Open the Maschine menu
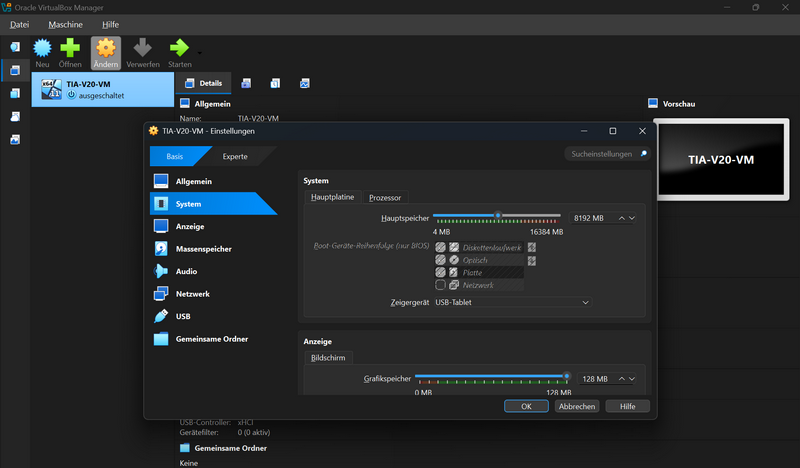Image resolution: width=800 pixels, height=468 pixels. click(x=65, y=24)
